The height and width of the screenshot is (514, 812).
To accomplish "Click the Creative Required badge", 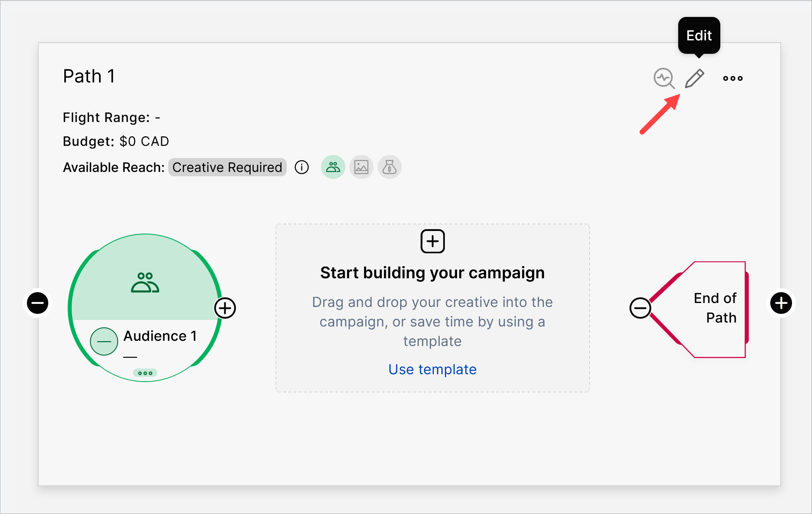I will [227, 167].
